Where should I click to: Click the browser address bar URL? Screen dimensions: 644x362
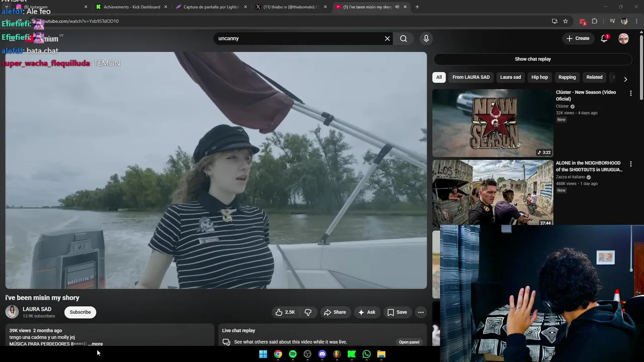(80, 21)
